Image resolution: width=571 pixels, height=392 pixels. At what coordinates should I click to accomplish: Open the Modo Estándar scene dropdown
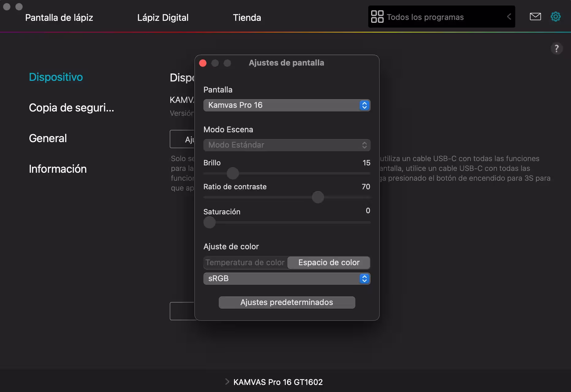(287, 145)
